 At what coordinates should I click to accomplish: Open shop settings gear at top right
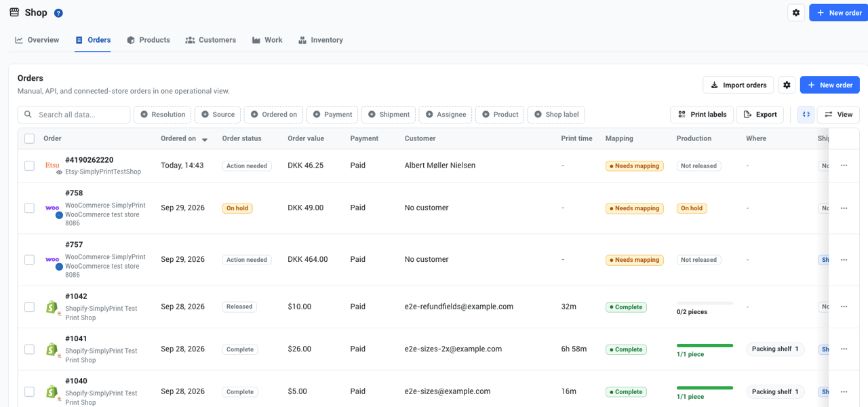click(796, 13)
